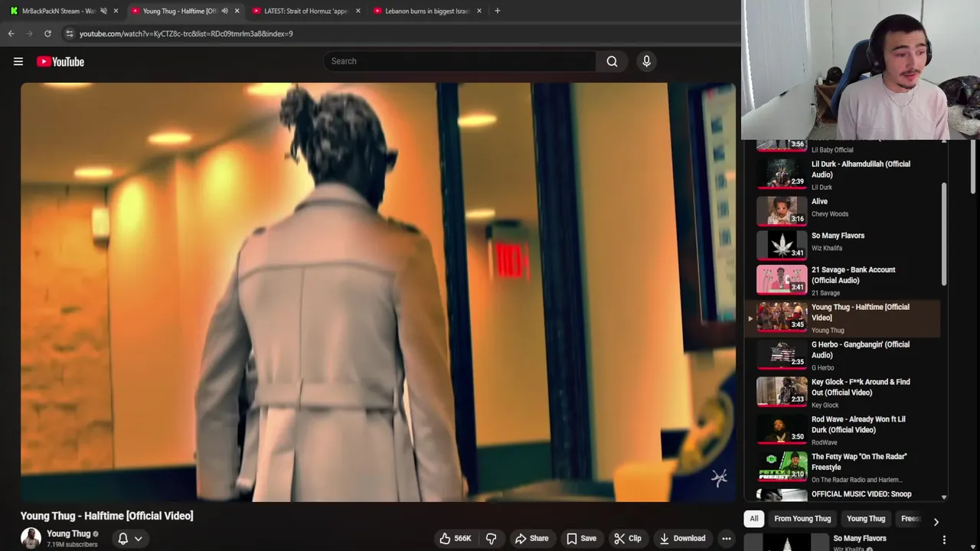Play 21 Savage - Bank Account
Image resolution: width=980 pixels, height=551 pixels.
pos(842,281)
